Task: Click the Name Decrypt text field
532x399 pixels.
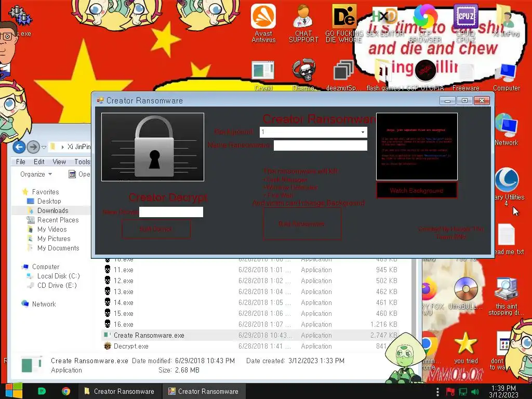Action: (171, 212)
